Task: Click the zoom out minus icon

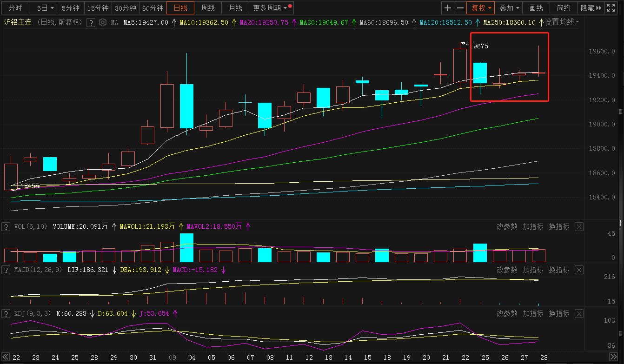Action: tap(460, 8)
